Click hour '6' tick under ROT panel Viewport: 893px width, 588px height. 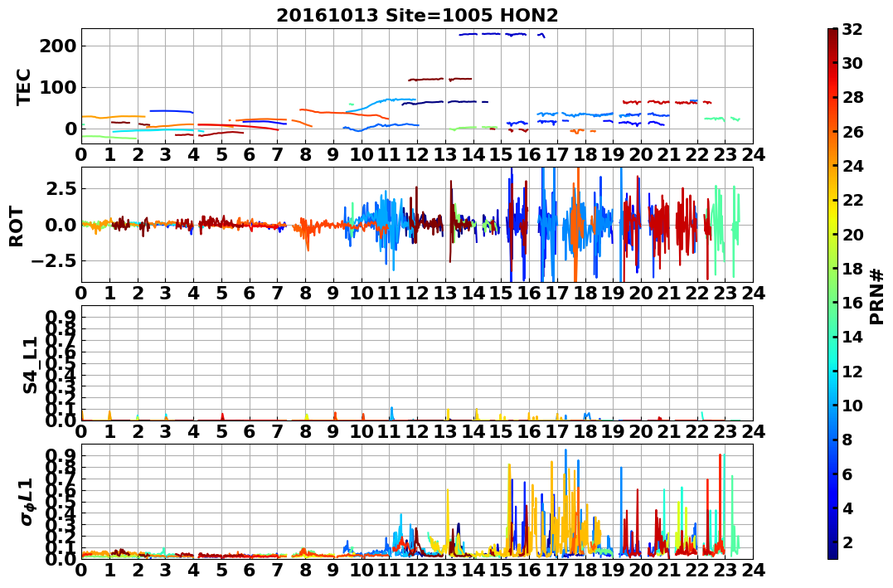pyautogui.click(x=250, y=294)
